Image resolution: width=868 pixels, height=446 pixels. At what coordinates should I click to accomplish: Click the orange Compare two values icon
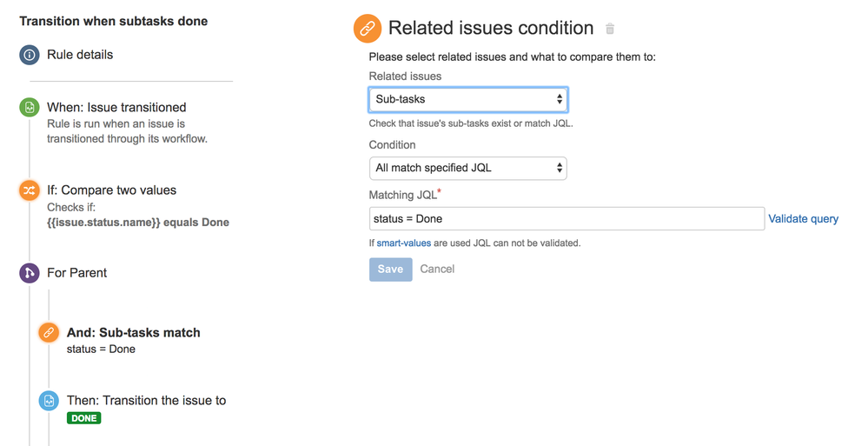tap(30, 190)
